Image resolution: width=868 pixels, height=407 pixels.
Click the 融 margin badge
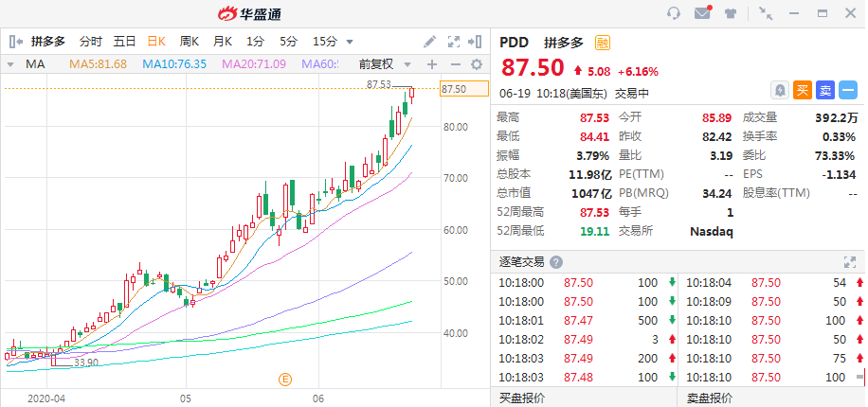point(603,43)
